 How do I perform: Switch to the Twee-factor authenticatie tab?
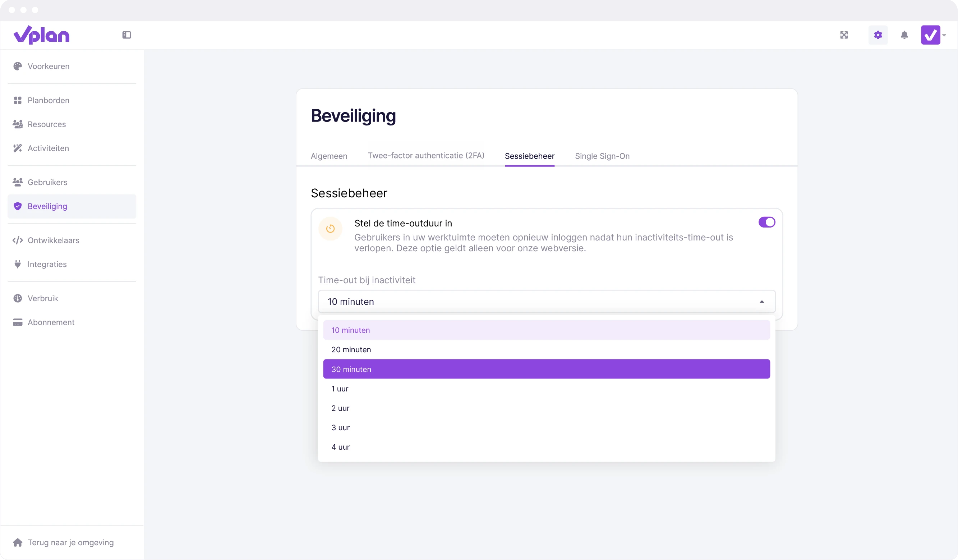tap(426, 156)
